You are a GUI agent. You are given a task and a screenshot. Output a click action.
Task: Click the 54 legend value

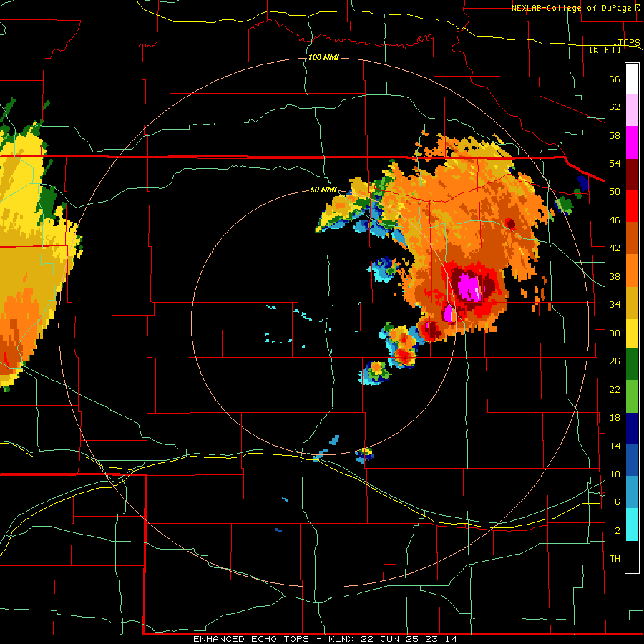pyautogui.click(x=615, y=163)
